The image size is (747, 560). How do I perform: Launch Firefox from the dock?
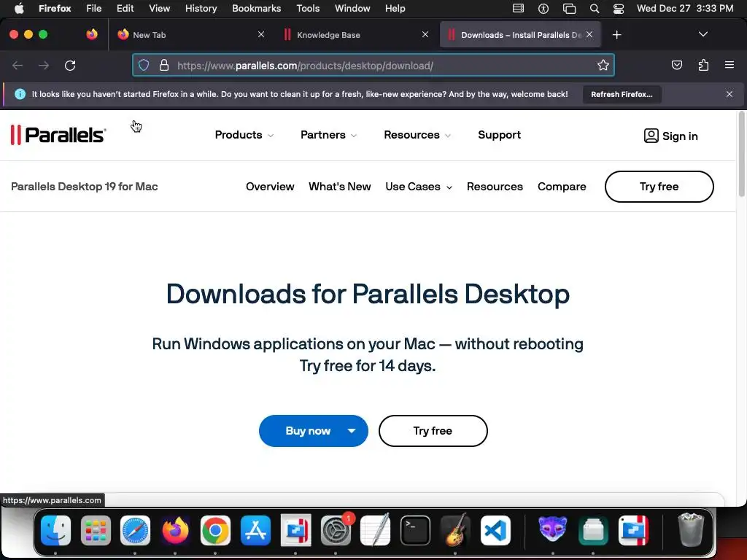(175, 531)
